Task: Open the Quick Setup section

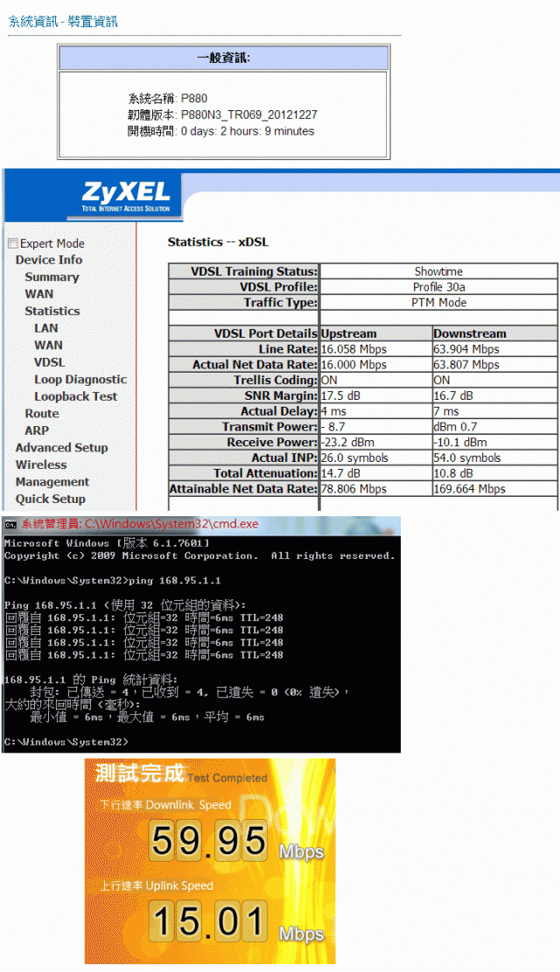Action: 51,499
